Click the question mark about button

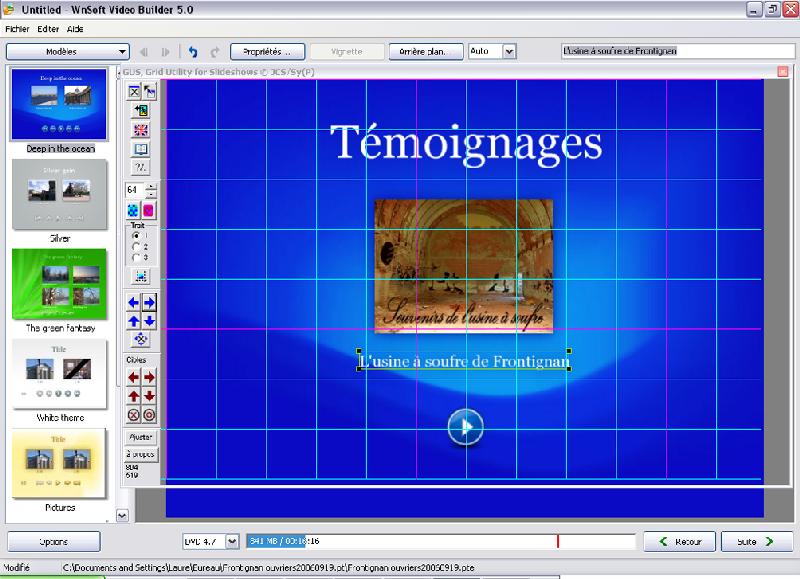pyautogui.click(x=141, y=167)
